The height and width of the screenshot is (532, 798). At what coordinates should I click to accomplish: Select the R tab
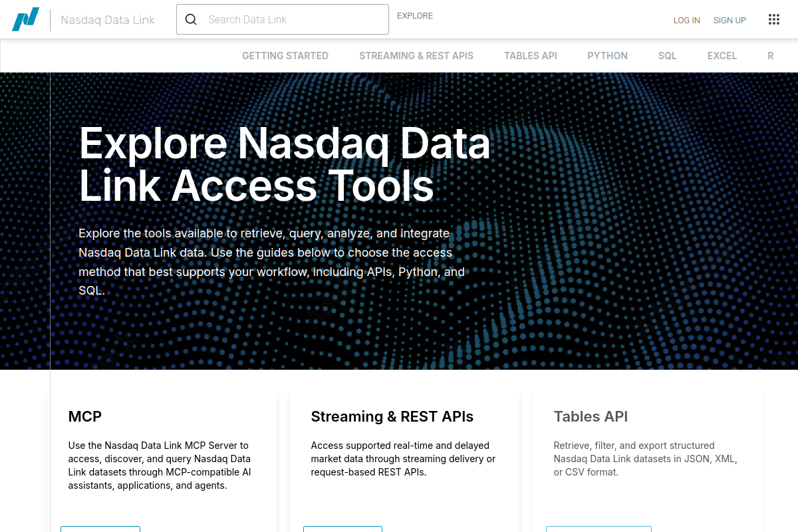771,56
